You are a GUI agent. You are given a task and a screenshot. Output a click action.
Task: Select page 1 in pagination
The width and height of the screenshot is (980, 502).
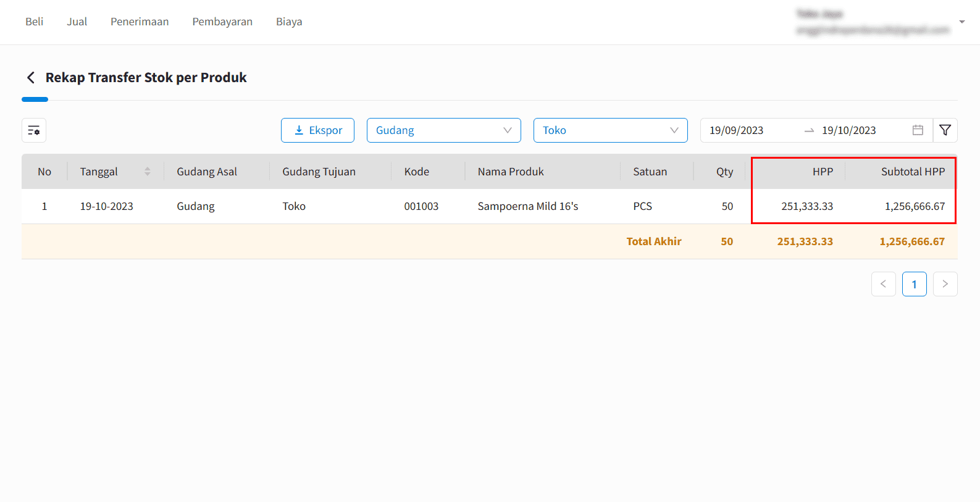[x=914, y=284]
